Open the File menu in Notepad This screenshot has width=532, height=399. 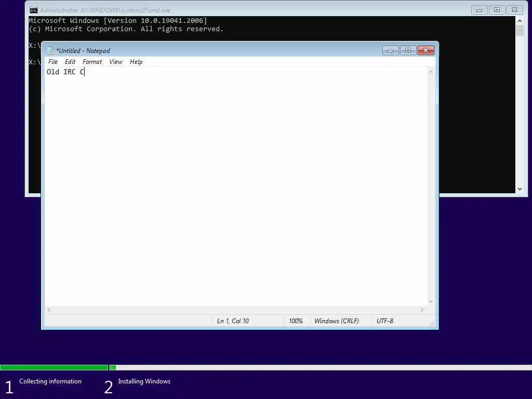click(x=52, y=62)
